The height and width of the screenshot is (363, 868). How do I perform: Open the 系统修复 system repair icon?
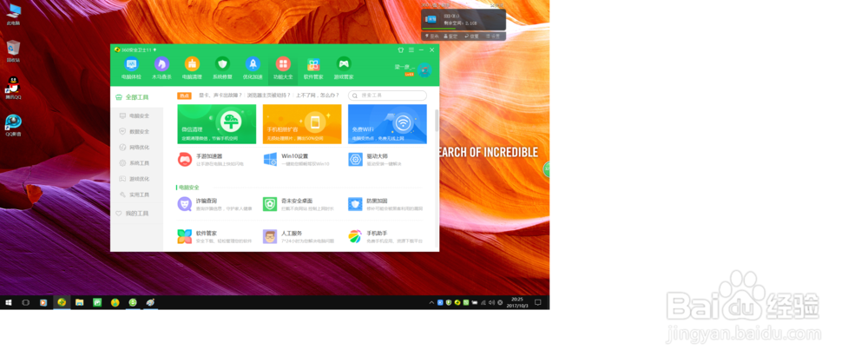tap(222, 63)
